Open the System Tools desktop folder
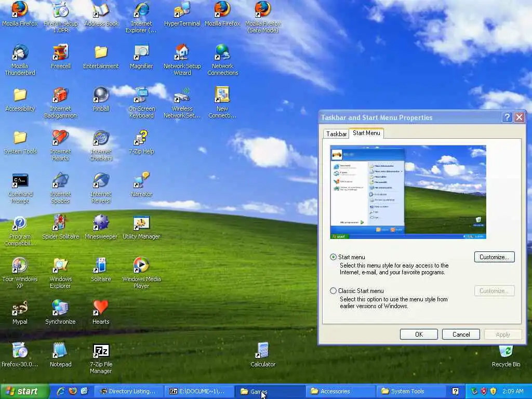Screen dimensions: 532x399 pos(20,142)
